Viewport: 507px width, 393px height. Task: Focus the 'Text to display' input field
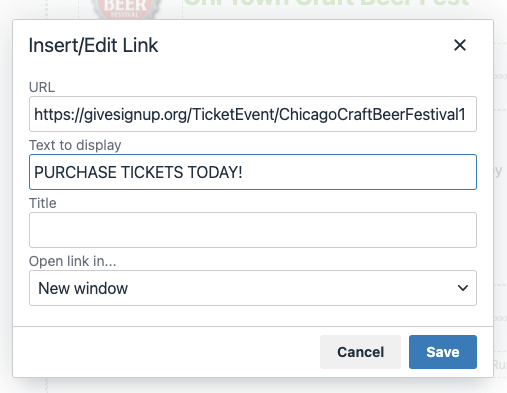253,172
